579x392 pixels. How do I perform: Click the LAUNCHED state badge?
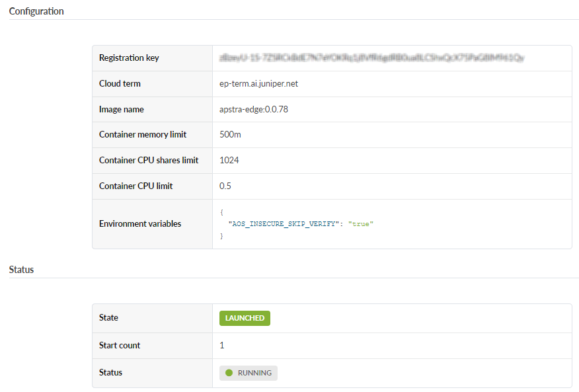245,318
